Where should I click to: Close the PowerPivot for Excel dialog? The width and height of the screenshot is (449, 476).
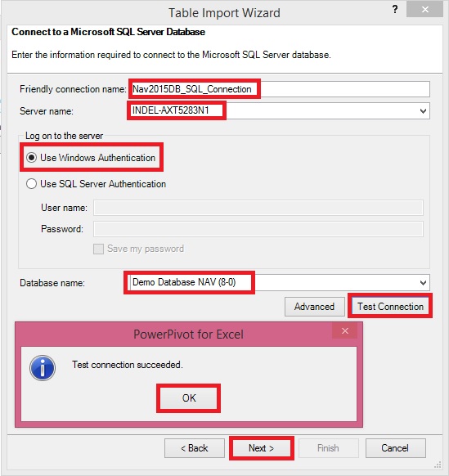point(345,331)
